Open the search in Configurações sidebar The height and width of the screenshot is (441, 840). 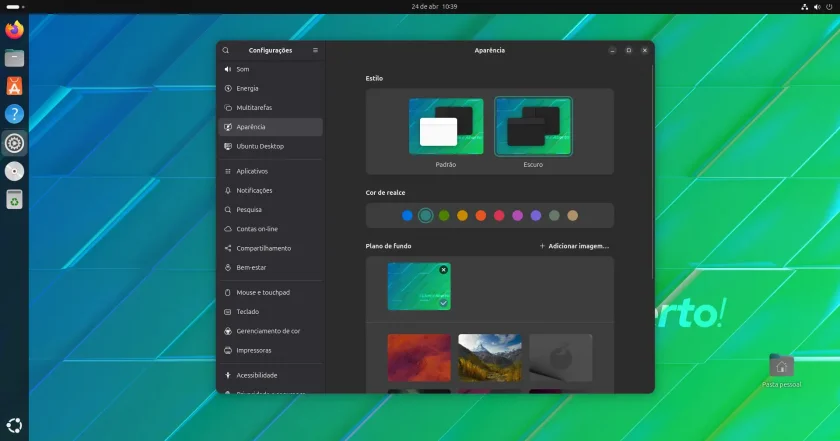tap(226, 50)
